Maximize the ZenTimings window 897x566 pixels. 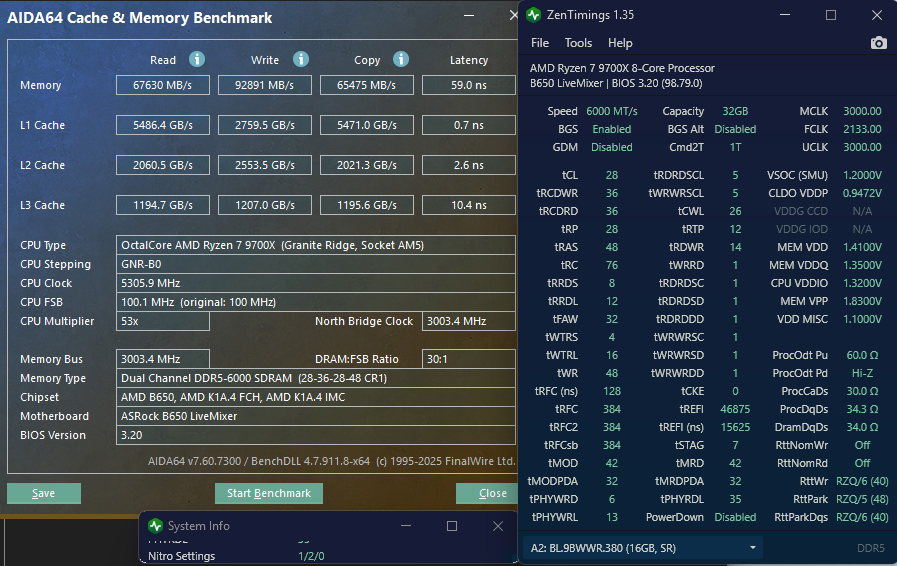click(x=831, y=15)
